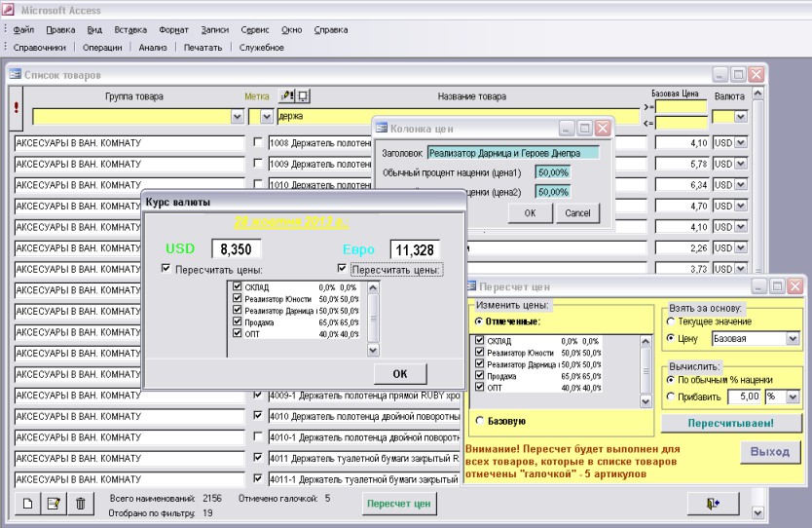Click the Прибавить value field showing 5,00
812x528 pixels.
(x=745, y=396)
